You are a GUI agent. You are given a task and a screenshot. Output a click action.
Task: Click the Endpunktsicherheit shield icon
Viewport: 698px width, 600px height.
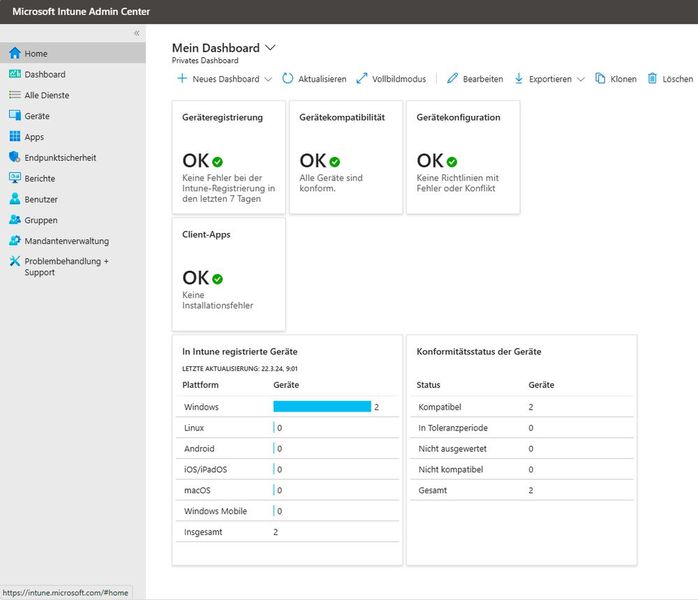click(15, 157)
